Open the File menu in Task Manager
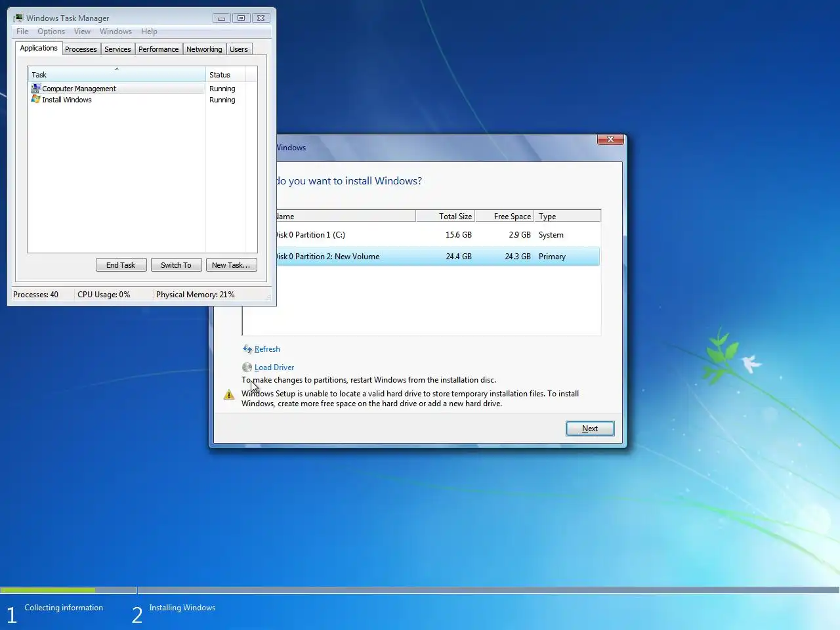The image size is (840, 630). [22, 31]
